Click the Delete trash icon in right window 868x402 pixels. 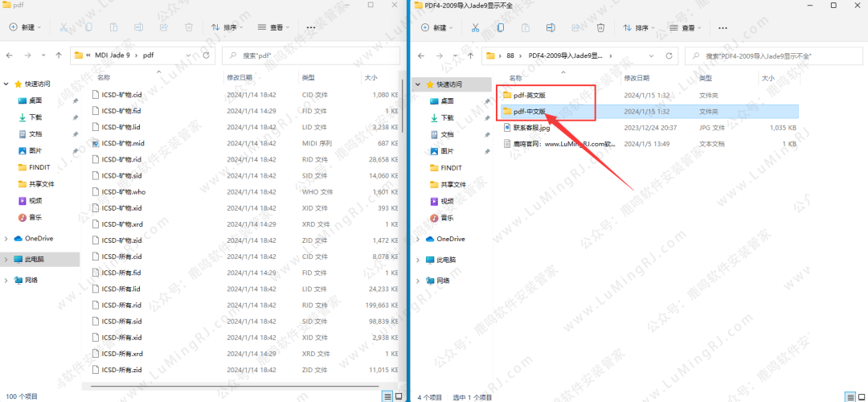pyautogui.click(x=600, y=27)
